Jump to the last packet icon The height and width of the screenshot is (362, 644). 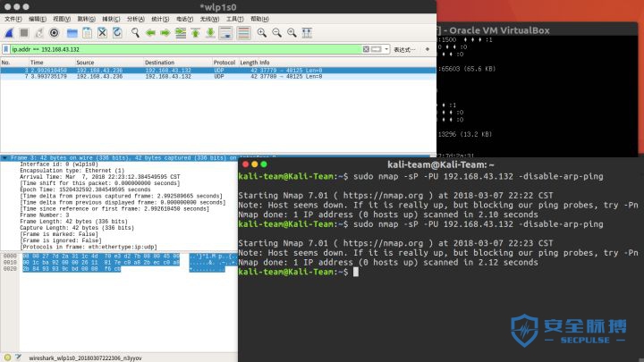click(210, 33)
